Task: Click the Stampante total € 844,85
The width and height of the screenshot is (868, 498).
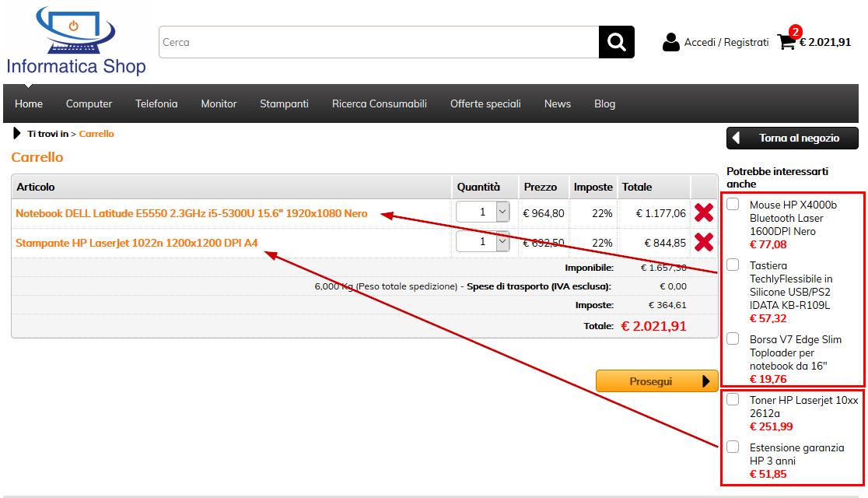Action: (x=665, y=243)
